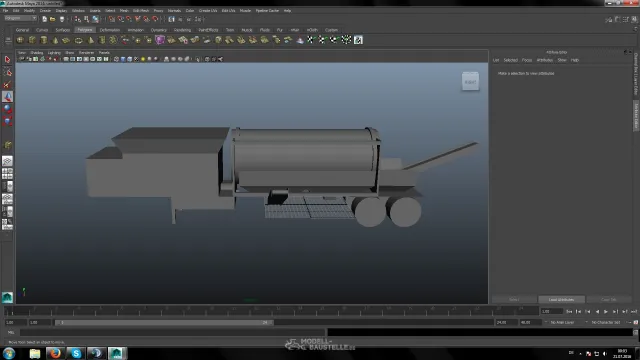Image resolution: width=640 pixels, height=360 pixels.
Task: Open the File menu
Action: pos(5,11)
